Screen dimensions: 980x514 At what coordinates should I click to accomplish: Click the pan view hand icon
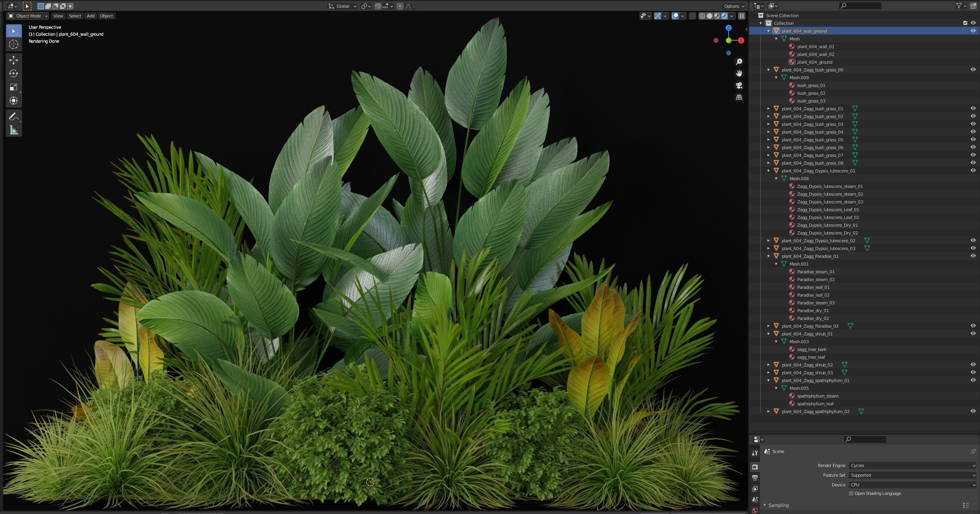point(739,73)
